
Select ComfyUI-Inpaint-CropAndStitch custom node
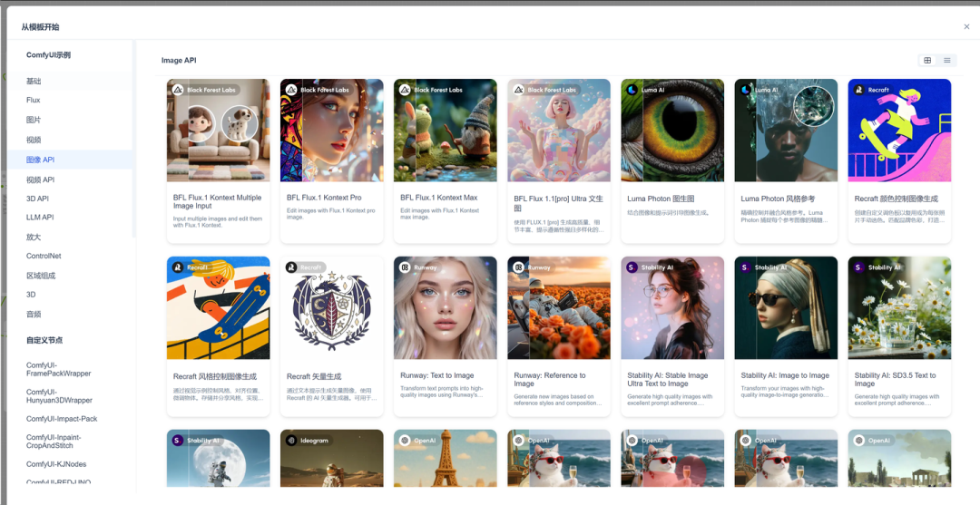point(70,442)
